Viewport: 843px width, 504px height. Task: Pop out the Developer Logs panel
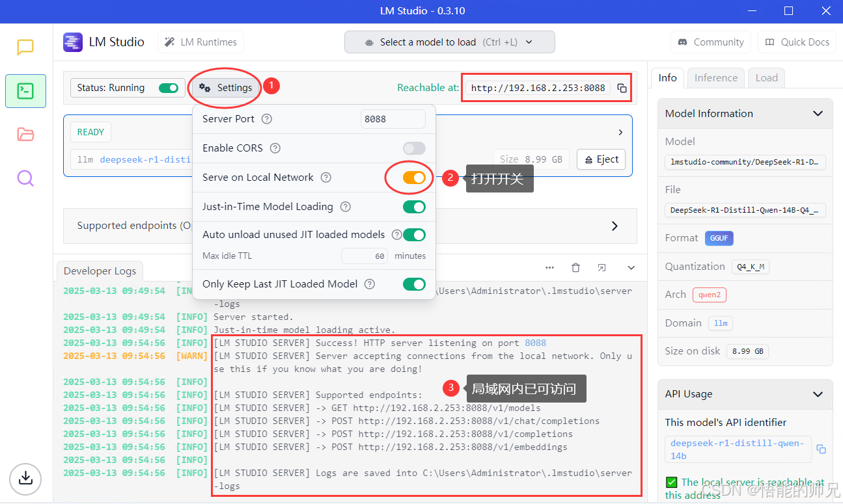click(602, 267)
